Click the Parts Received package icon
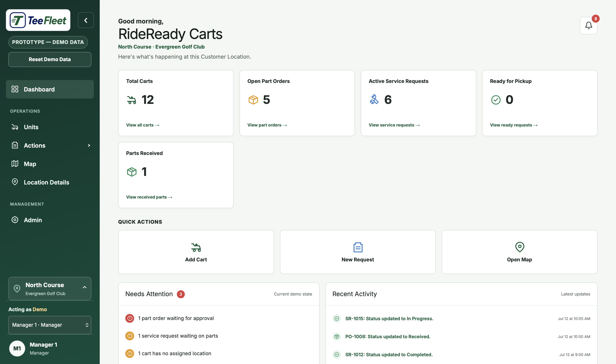The height and width of the screenshot is (364, 616). (132, 172)
